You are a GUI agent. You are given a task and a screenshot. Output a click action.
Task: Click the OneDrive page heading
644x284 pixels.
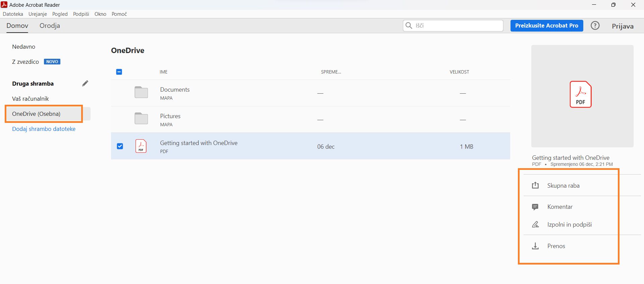pos(128,50)
